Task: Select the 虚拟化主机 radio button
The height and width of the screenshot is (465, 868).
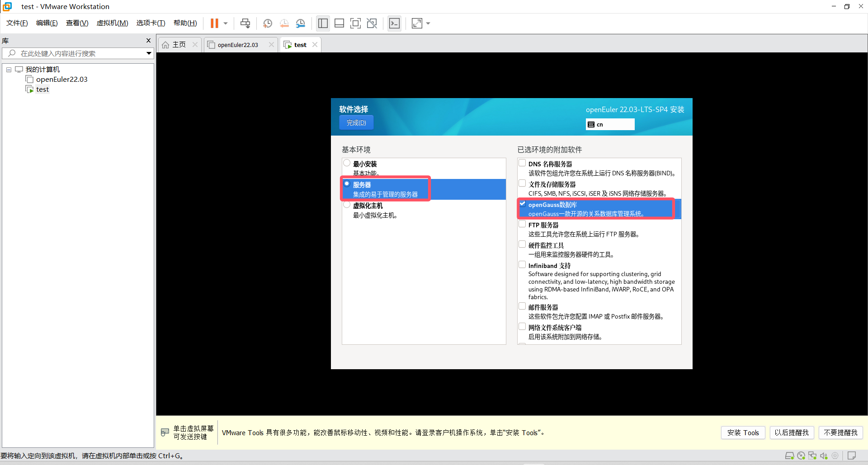Action: pyautogui.click(x=347, y=205)
